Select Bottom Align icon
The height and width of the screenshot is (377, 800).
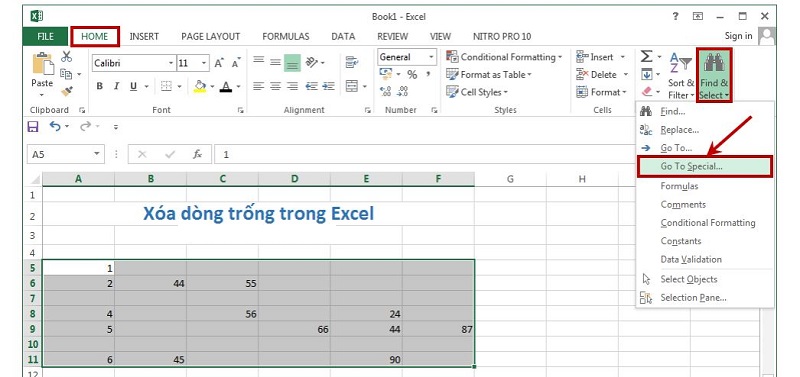coord(292,63)
